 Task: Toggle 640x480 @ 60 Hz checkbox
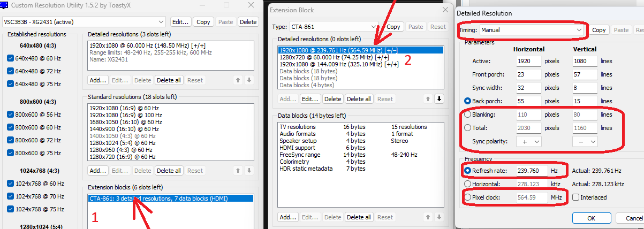click(x=11, y=58)
